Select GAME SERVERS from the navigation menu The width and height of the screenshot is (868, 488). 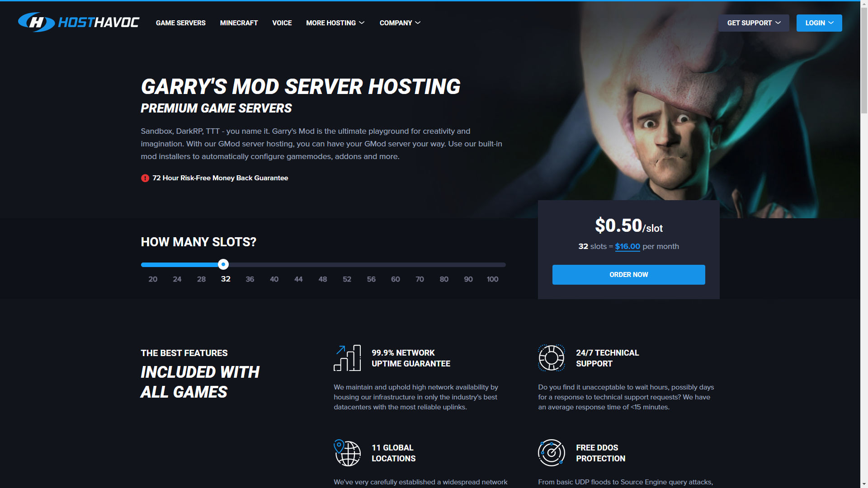click(181, 23)
